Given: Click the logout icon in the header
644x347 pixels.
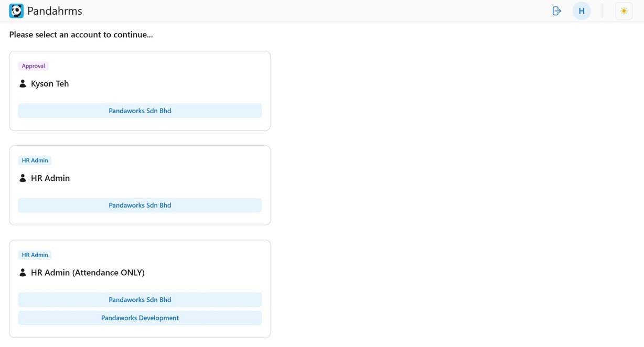Looking at the screenshot, I should click(x=556, y=11).
